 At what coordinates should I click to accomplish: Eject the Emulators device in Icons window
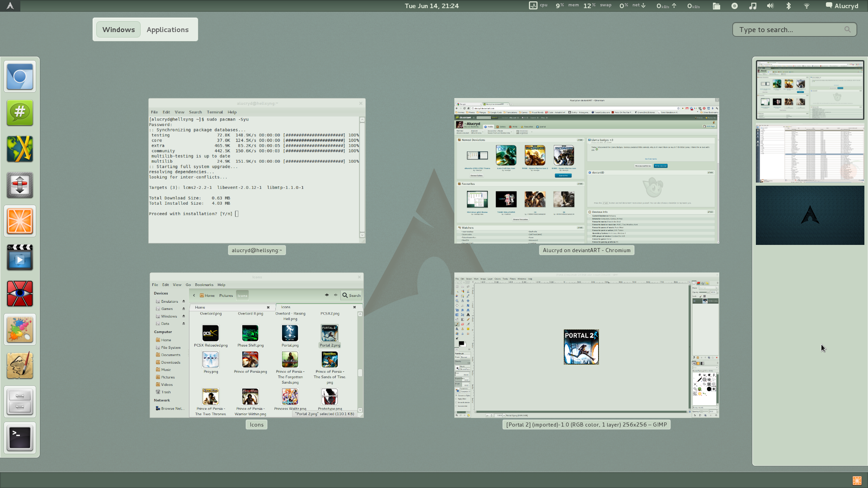click(x=184, y=301)
